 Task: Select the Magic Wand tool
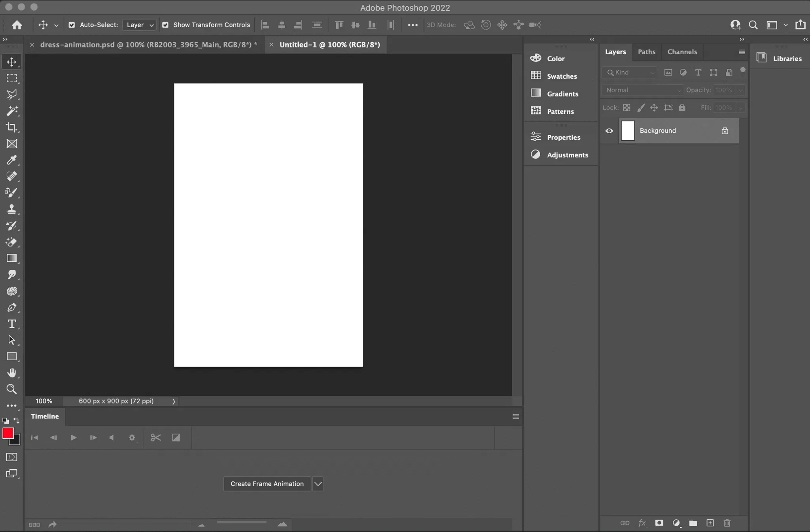click(11, 111)
